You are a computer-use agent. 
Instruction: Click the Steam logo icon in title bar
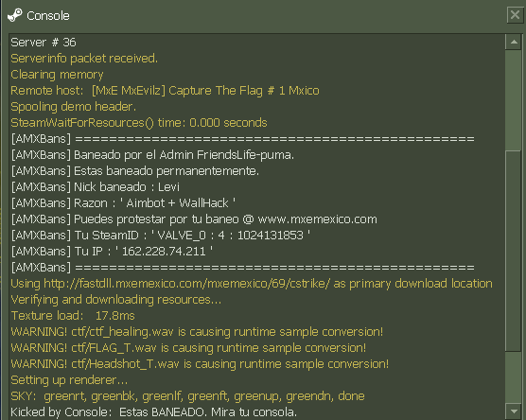(x=15, y=15)
